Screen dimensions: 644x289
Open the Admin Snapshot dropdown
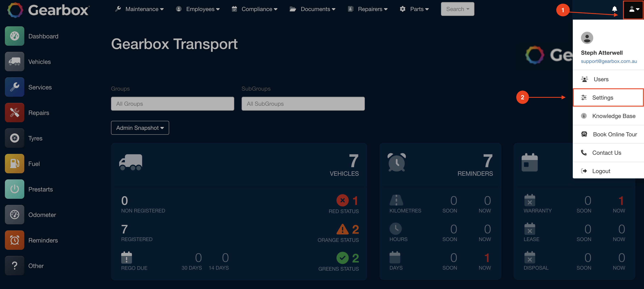click(140, 128)
